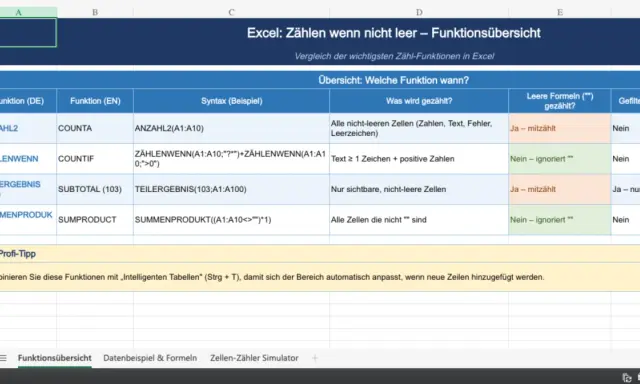
Task: Click 'Nein – ignoriert' in the COUNTIF row
Action: 560,159
